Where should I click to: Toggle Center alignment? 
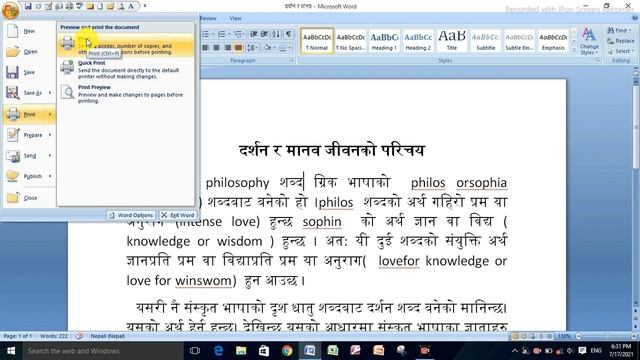[216, 48]
